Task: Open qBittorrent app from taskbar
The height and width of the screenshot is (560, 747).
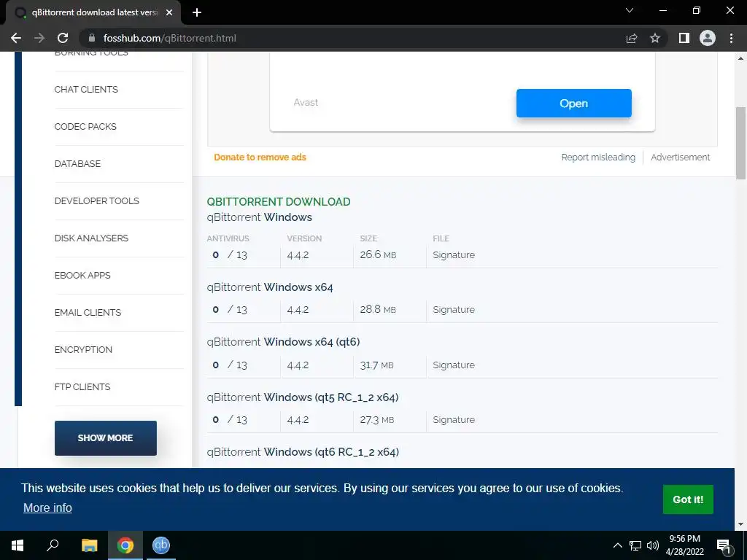Action: click(161, 545)
